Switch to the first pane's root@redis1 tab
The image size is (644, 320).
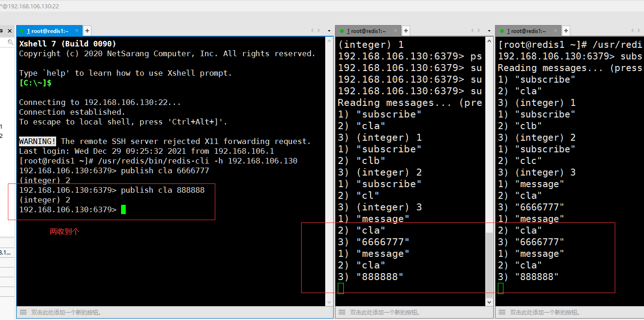[x=49, y=31]
